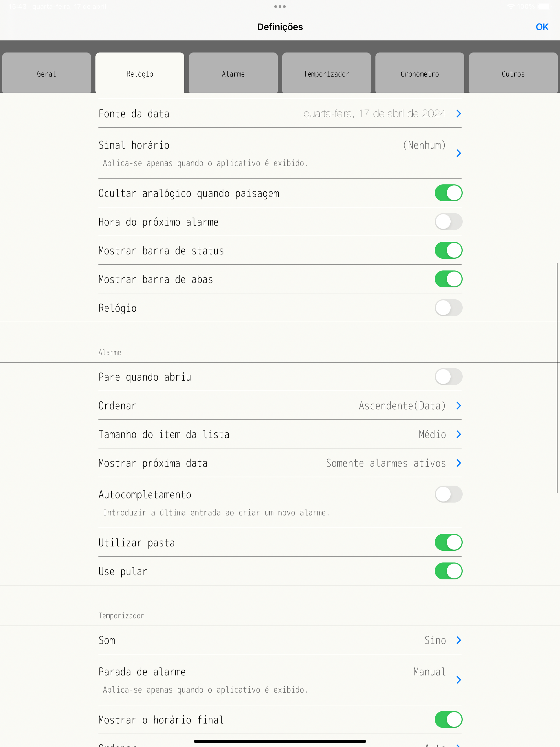Image resolution: width=560 pixels, height=747 pixels.
Task: Open Temporizador Som Sino chevron
Action: pyautogui.click(x=458, y=640)
